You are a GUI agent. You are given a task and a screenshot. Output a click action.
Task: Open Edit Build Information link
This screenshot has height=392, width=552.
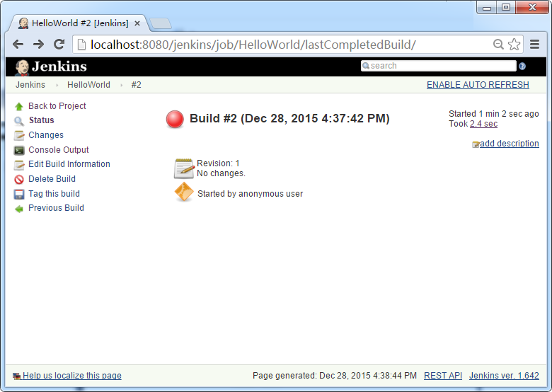click(69, 164)
